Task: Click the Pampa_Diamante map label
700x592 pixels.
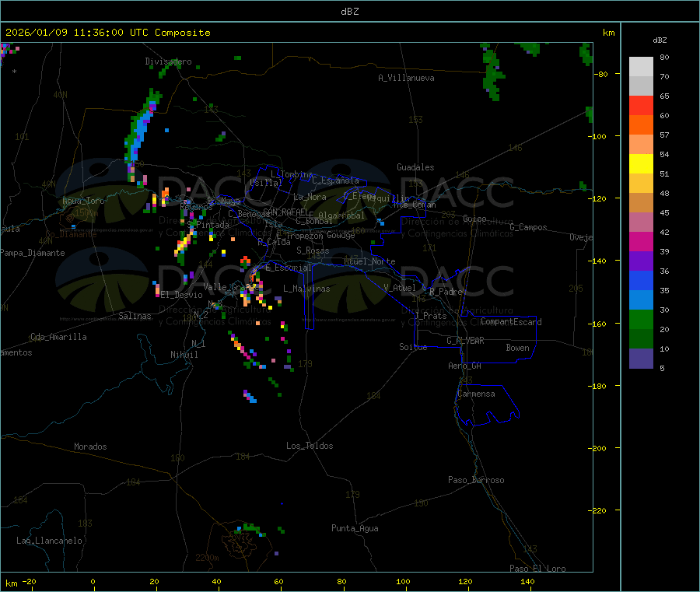Action: 33,253
